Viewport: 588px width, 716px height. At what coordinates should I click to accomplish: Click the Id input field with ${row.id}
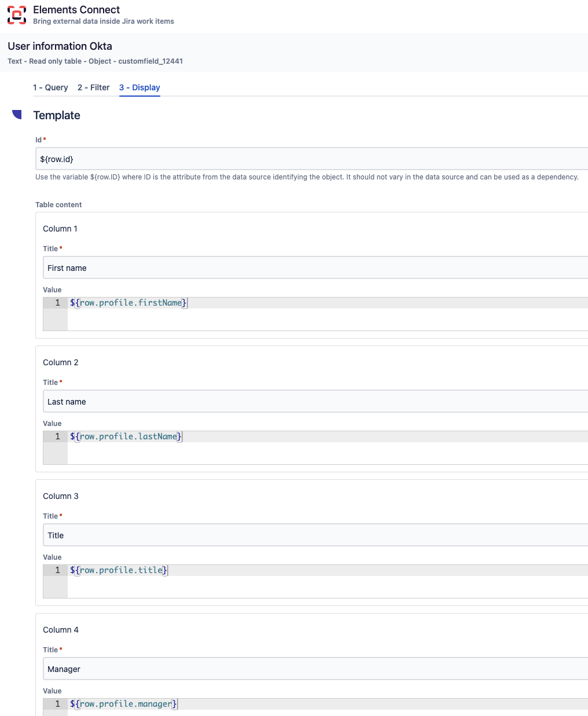312,159
